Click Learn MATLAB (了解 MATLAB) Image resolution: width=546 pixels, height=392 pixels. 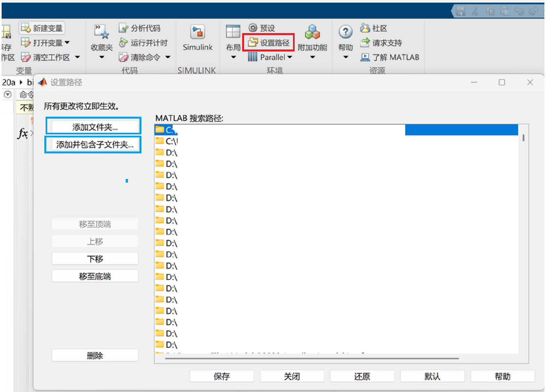coord(389,57)
